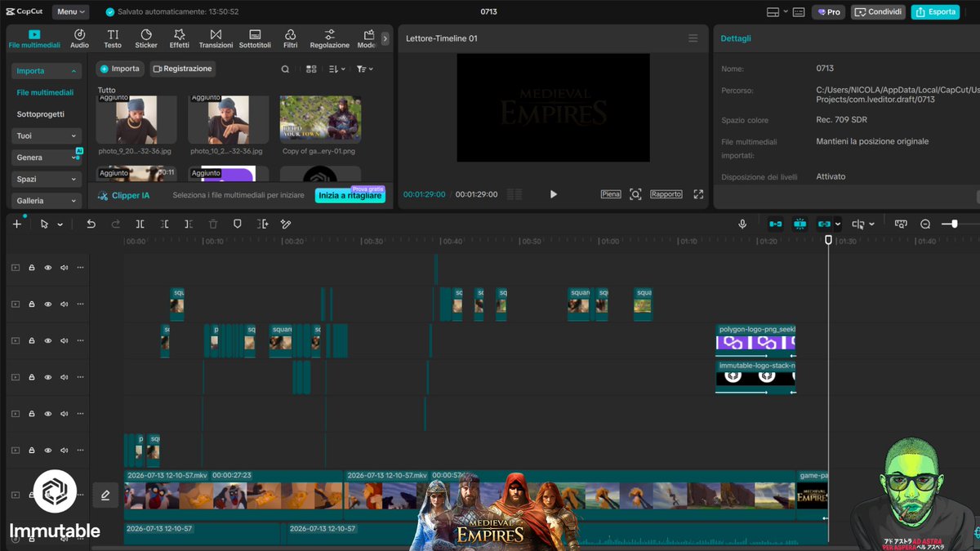
Task: Toggle main track magnet
Action: click(x=775, y=224)
